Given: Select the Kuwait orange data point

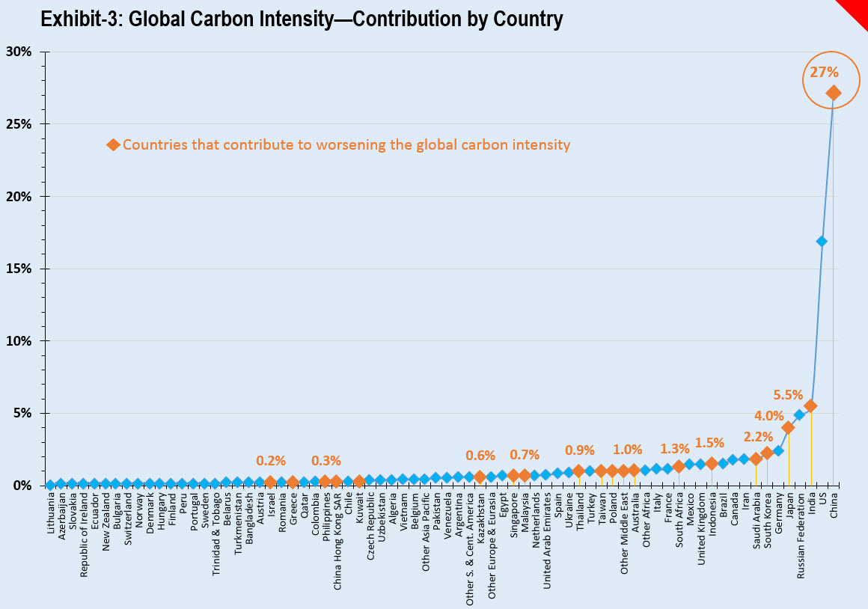Looking at the screenshot, I should point(358,481).
